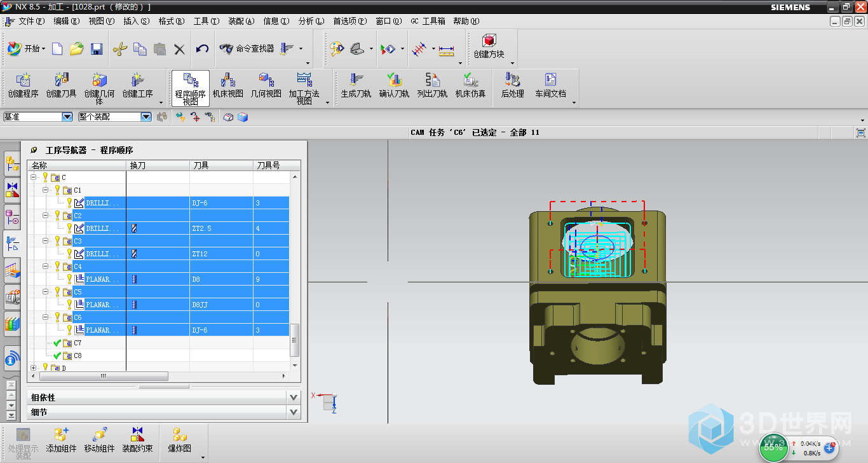Switch to 机床视图 machine tool view
Image resolution: width=868 pixels, height=463 pixels.
(x=228, y=86)
